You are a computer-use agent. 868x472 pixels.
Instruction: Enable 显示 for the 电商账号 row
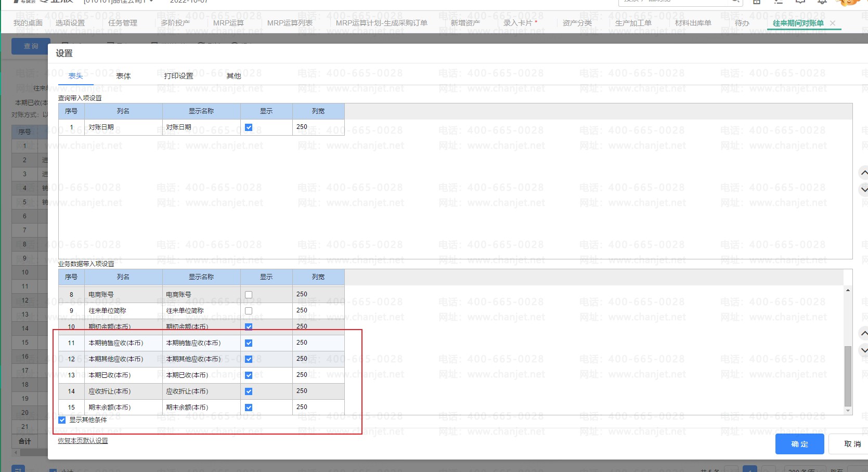tap(249, 295)
